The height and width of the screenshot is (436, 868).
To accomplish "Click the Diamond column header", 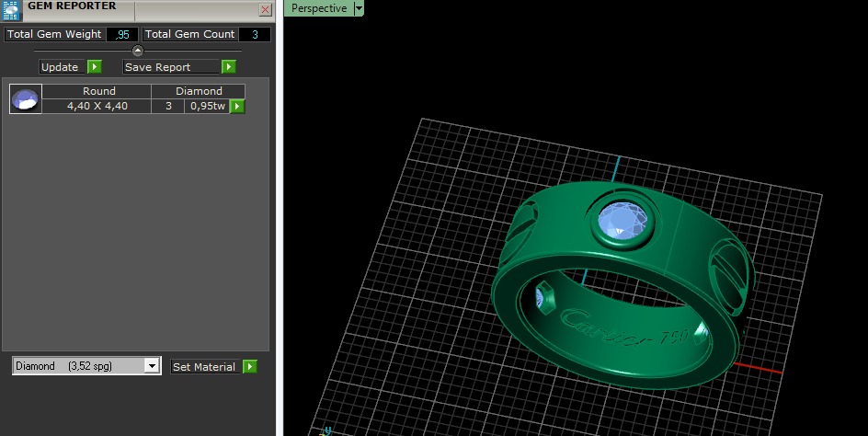I will click(199, 91).
